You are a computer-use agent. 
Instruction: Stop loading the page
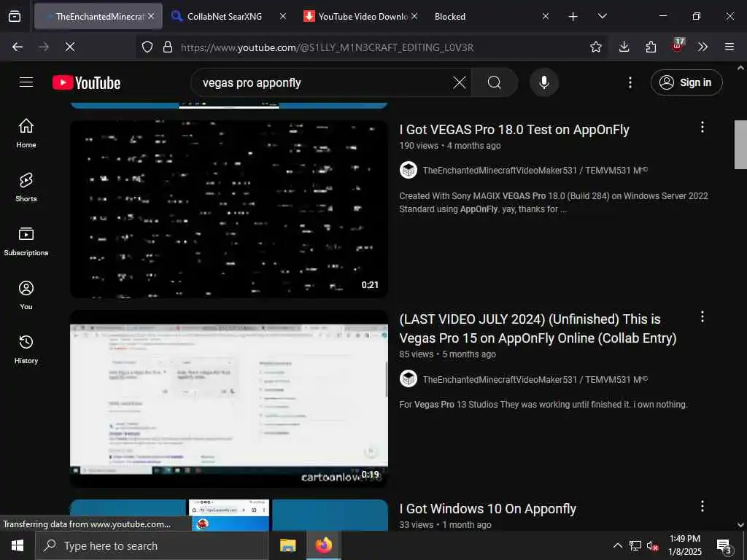coord(69,47)
